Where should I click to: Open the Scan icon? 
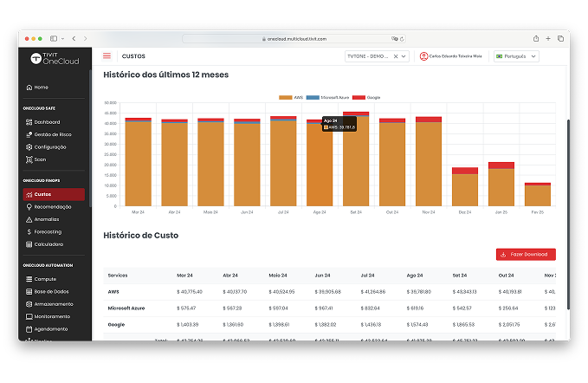tap(29, 159)
